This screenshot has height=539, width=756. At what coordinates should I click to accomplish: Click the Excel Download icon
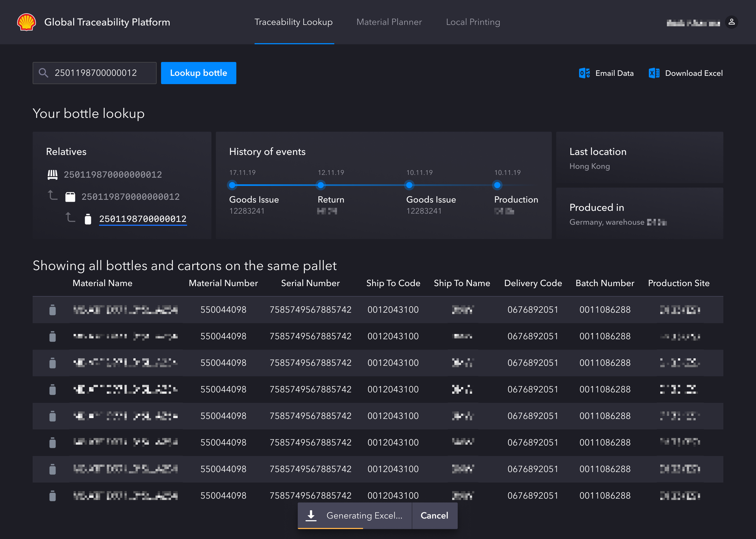(x=654, y=73)
